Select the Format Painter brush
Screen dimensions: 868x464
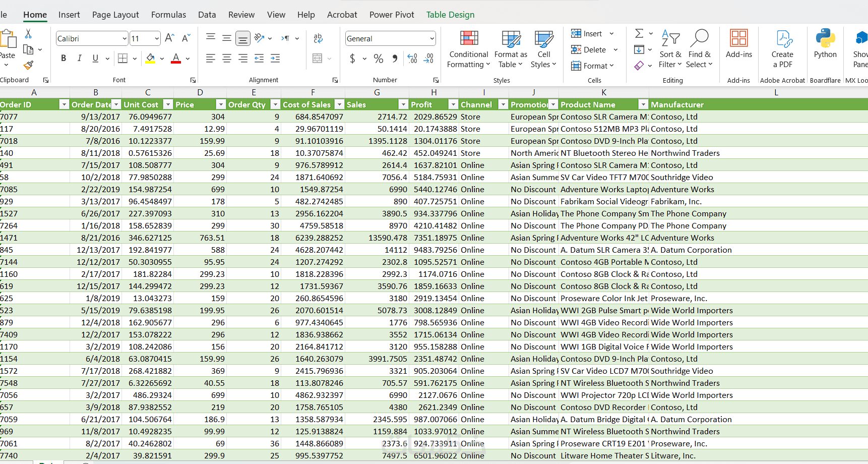click(x=28, y=65)
